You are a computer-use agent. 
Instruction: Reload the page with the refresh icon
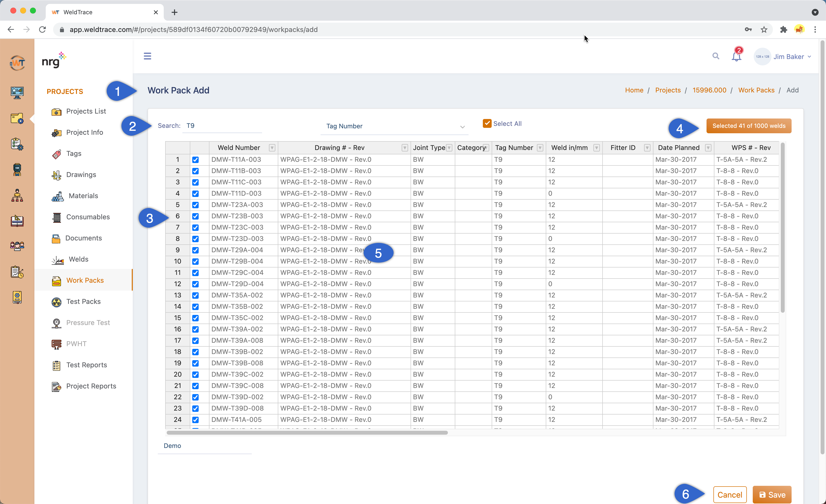click(43, 30)
